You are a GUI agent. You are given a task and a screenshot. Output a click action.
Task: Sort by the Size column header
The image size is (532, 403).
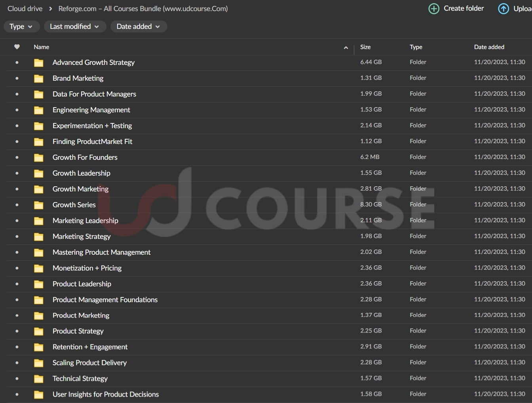click(365, 47)
